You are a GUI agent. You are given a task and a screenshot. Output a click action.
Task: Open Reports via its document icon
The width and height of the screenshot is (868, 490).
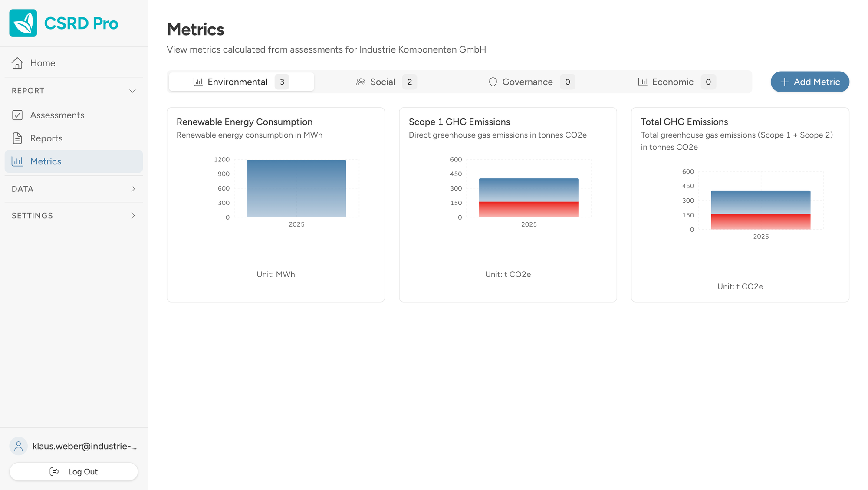pos(17,138)
